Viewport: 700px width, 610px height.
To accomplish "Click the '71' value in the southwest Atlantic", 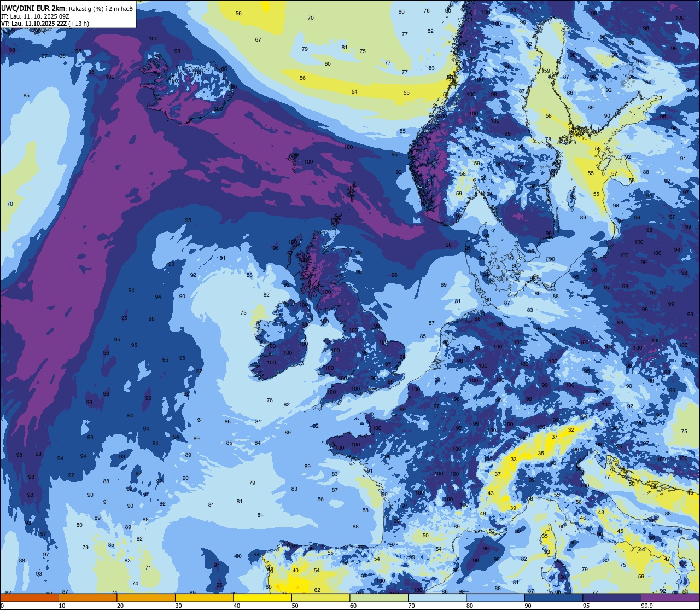I will [148, 568].
